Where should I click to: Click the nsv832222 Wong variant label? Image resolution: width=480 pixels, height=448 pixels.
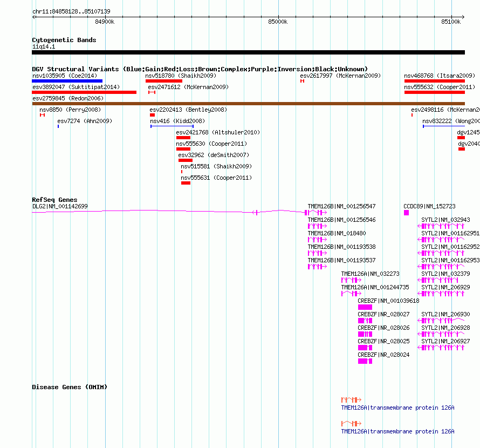coord(451,121)
